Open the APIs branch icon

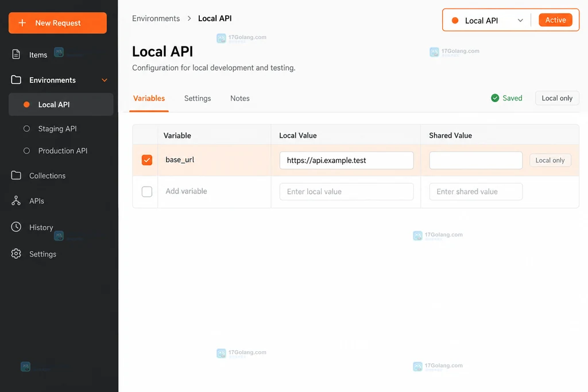16,201
